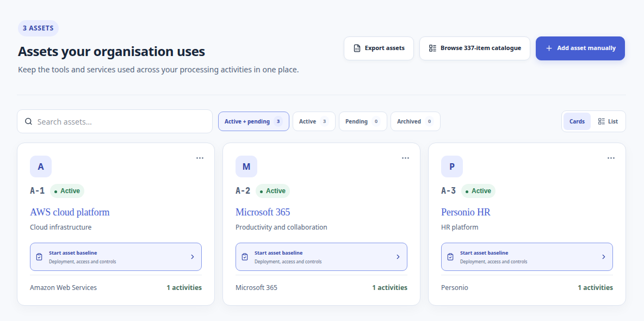Click the clipboard icon on the AWS baseline banner
The image size is (644, 321).
[x=39, y=257]
